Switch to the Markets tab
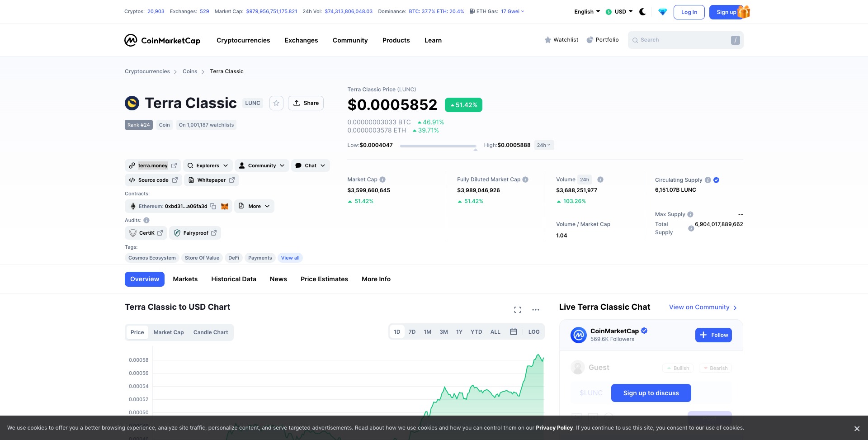Screen dimensions: 868x440 [x=185, y=279]
